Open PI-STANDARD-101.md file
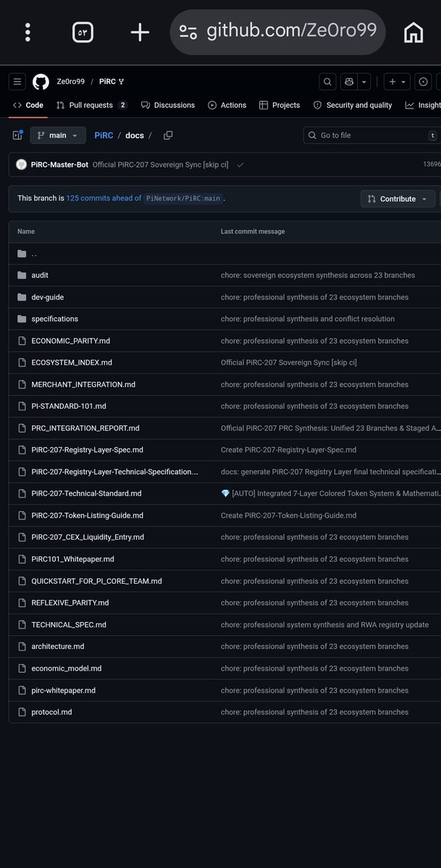Screen dimensions: 441x868 (x=69, y=407)
